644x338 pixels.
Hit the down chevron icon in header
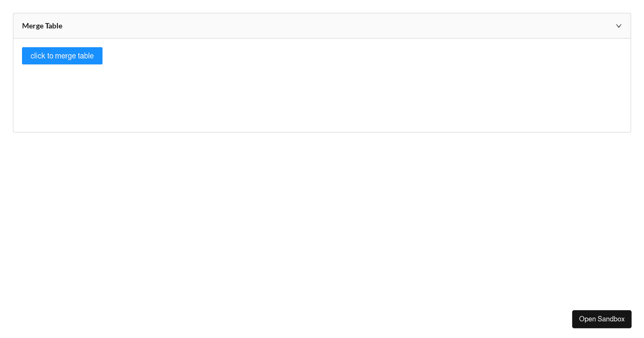click(x=618, y=26)
